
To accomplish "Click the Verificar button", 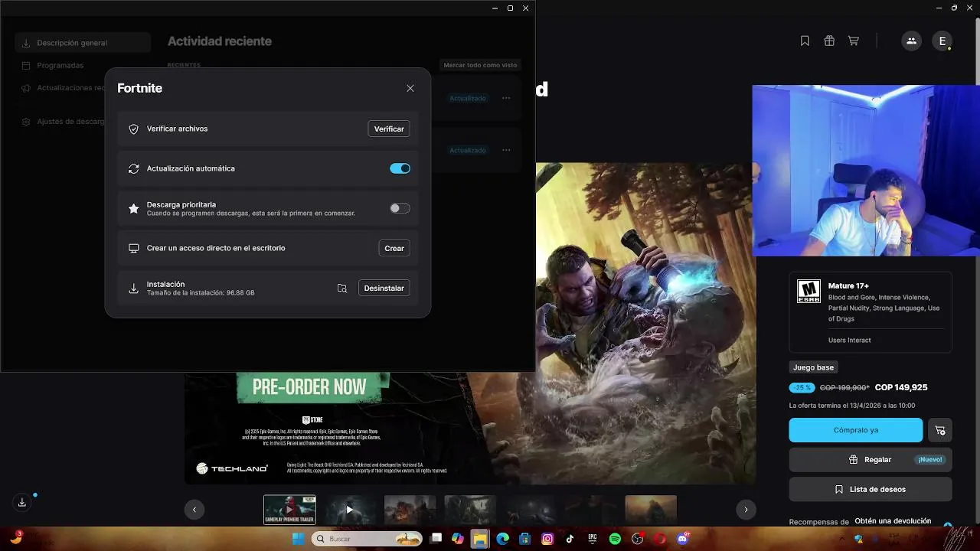I will pos(389,129).
